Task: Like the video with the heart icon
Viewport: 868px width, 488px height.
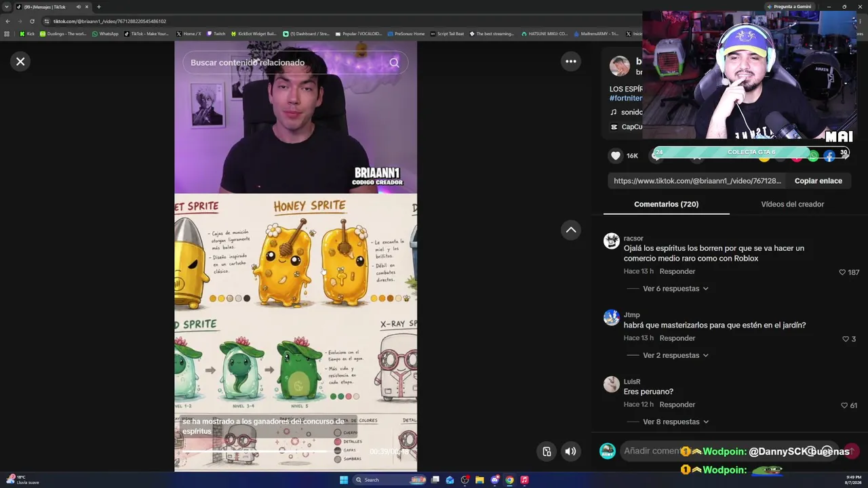Action: (616, 156)
